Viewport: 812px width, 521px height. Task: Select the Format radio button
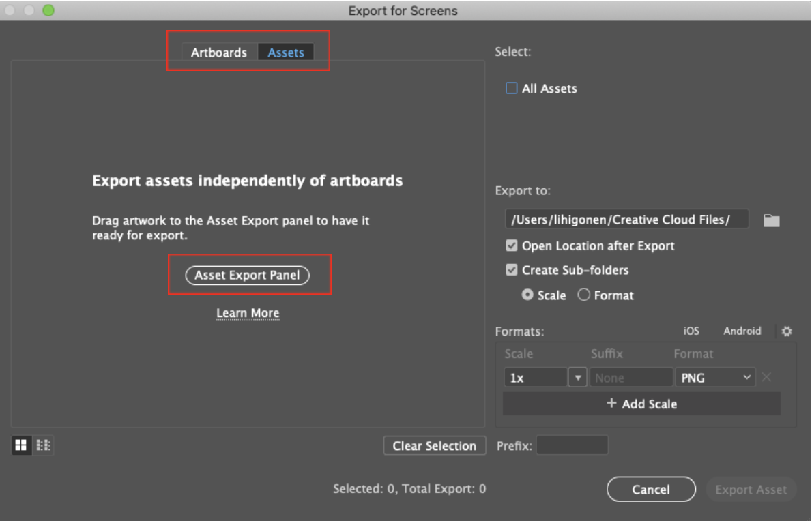584,295
